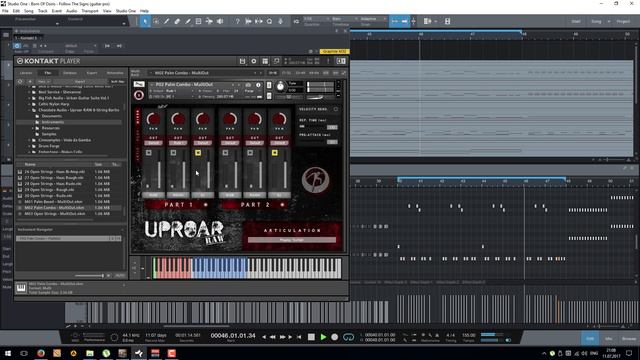This screenshot has height=360, width=640.
Task: Open the sixth channel OUT dropdown
Action: (280, 143)
